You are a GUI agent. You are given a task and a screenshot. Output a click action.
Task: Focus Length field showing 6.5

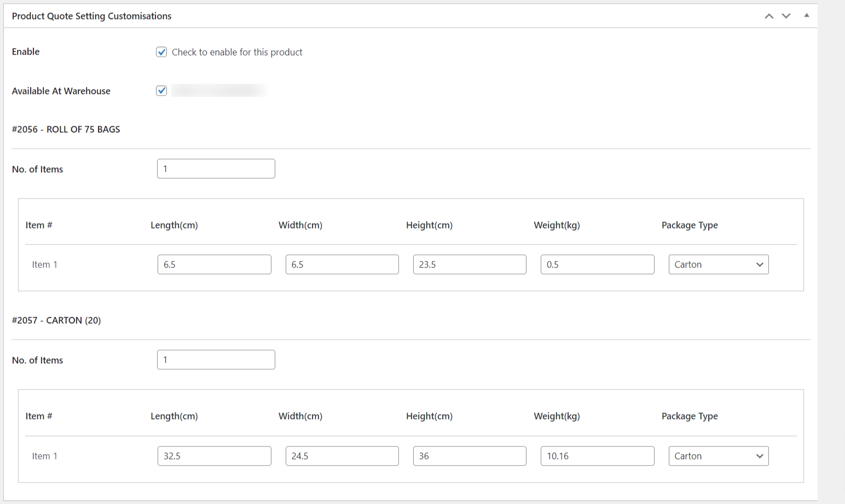click(x=215, y=264)
